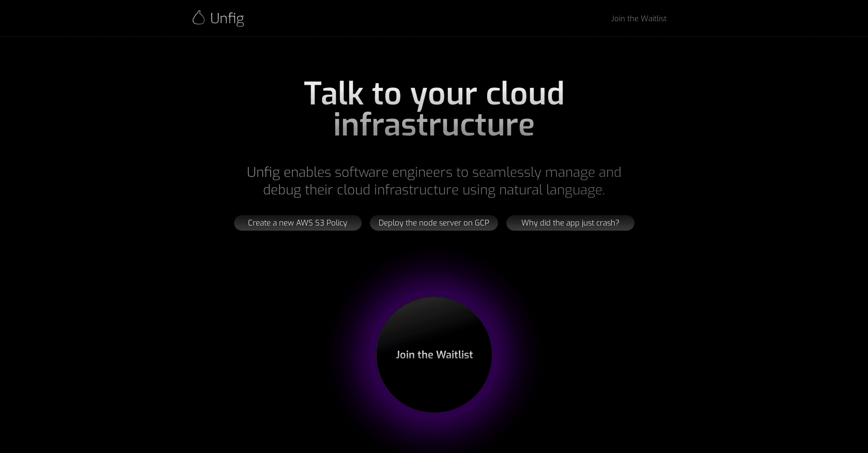The width and height of the screenshot is (868, 453).
Task: Select the Deploy the node server on GCP chip
Action: (x=434, y=223)
